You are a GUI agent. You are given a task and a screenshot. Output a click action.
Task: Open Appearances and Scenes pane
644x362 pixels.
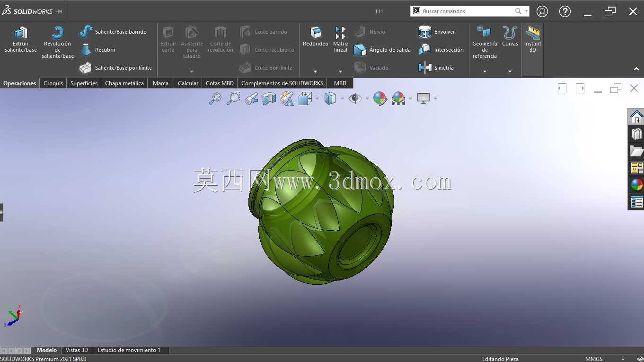click(636, 185)
